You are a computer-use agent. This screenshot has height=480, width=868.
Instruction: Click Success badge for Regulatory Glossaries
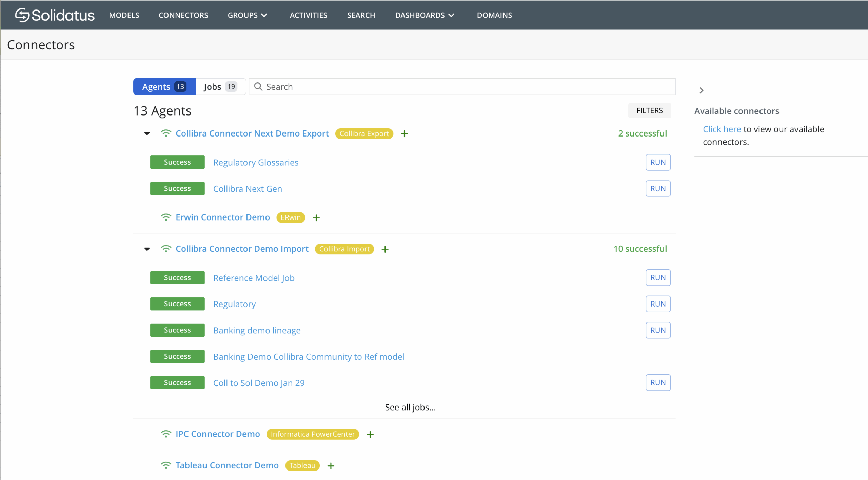coord(177,162)
